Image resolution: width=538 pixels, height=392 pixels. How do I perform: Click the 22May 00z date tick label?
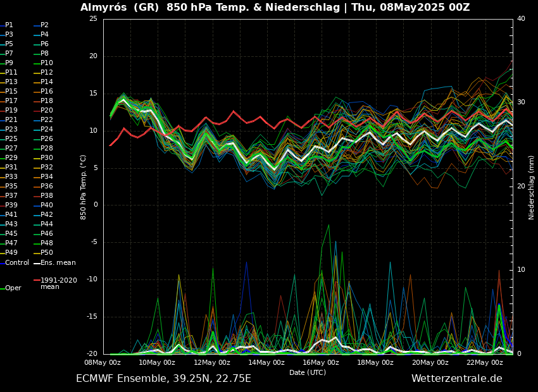(x=485, y=363)
